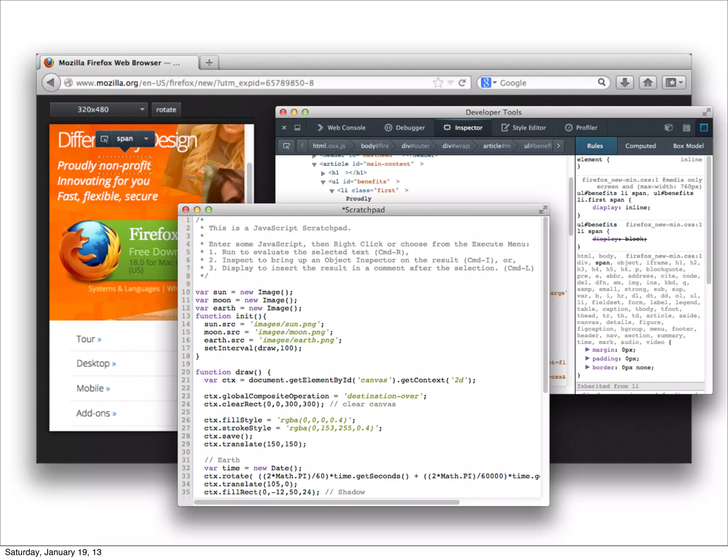Toggle the Responsive Design Mode icon in devtools
The image size is (728, 560).
tap(704, 128)
